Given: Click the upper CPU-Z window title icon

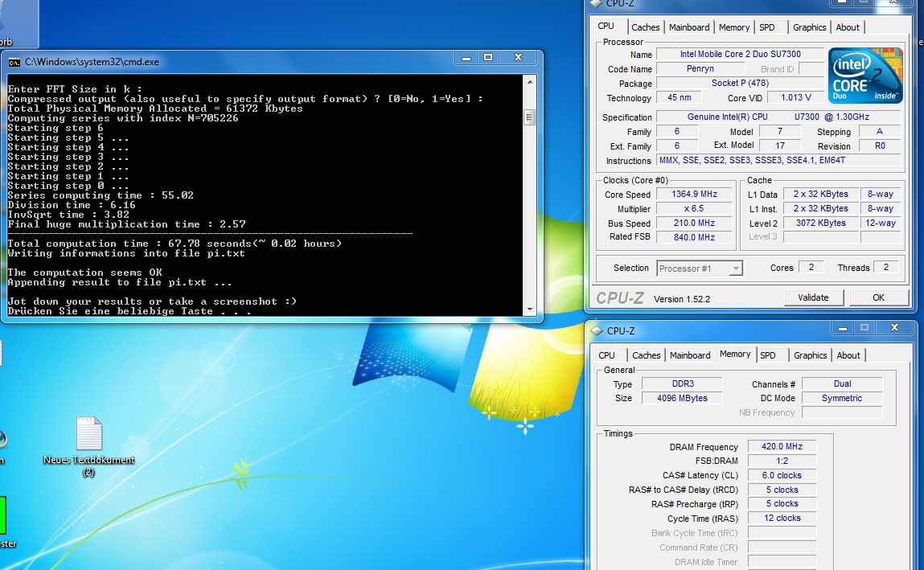Looking at the screenshot, I should coord(597,3).
